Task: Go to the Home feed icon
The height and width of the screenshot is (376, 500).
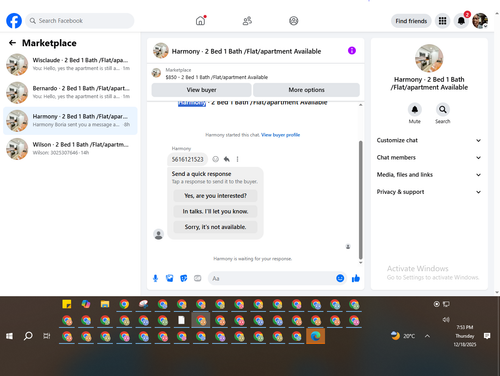Action: [200, 21]
